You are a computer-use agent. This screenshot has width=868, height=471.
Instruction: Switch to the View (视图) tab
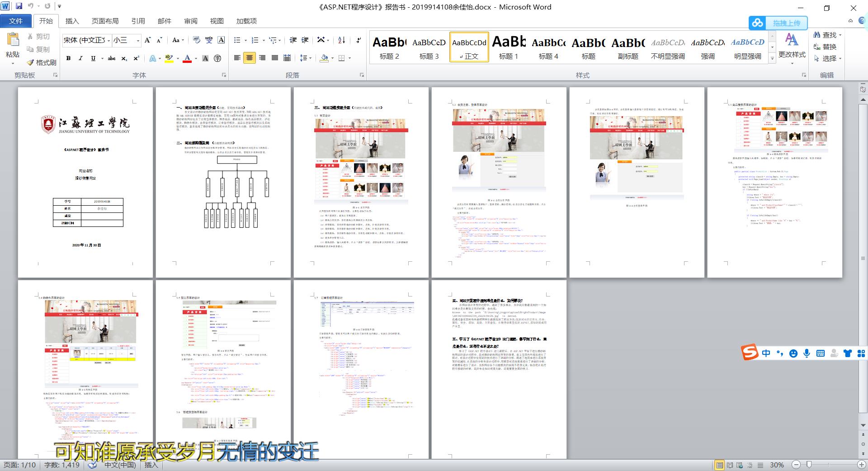(x=217, y=21)
